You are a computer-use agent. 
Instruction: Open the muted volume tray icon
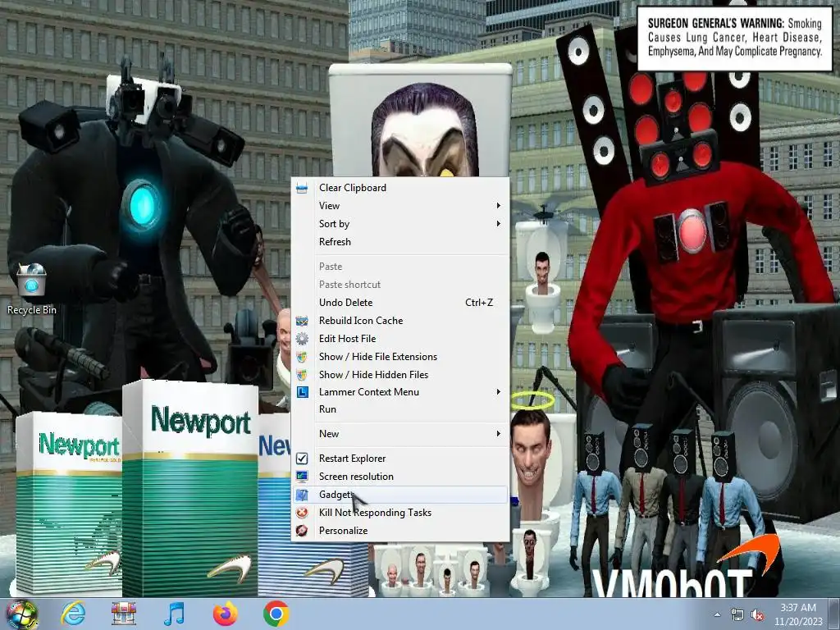757,615
